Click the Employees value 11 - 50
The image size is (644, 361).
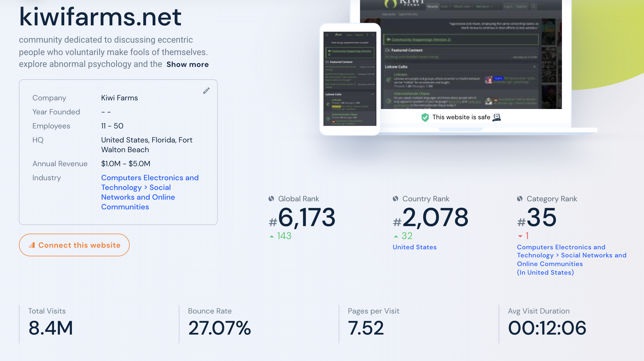click(112, 126)
